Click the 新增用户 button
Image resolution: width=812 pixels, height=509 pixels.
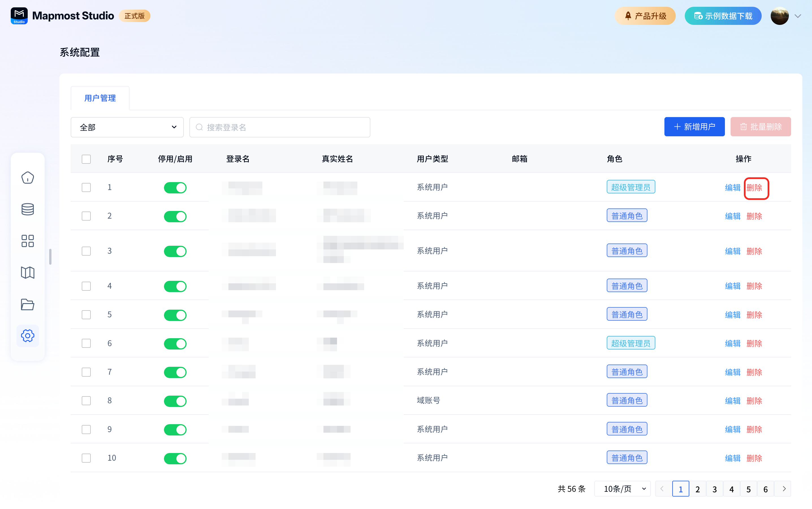point(694,127)
